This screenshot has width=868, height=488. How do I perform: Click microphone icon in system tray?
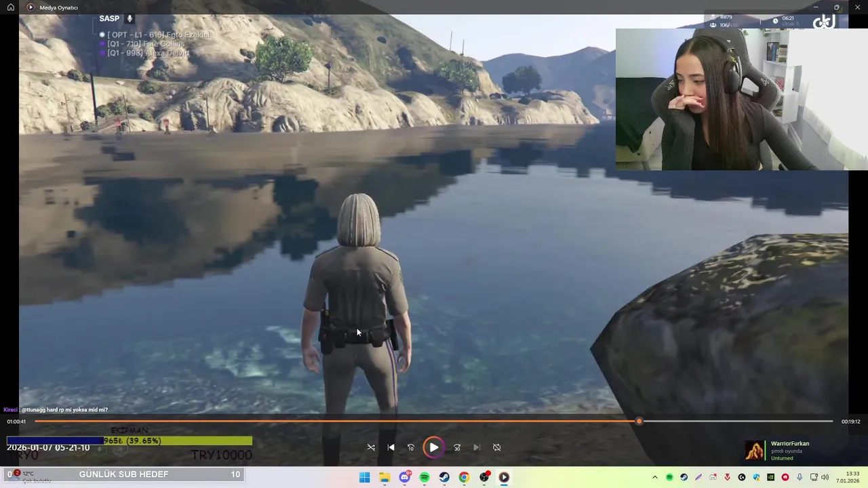pos(800,477)
